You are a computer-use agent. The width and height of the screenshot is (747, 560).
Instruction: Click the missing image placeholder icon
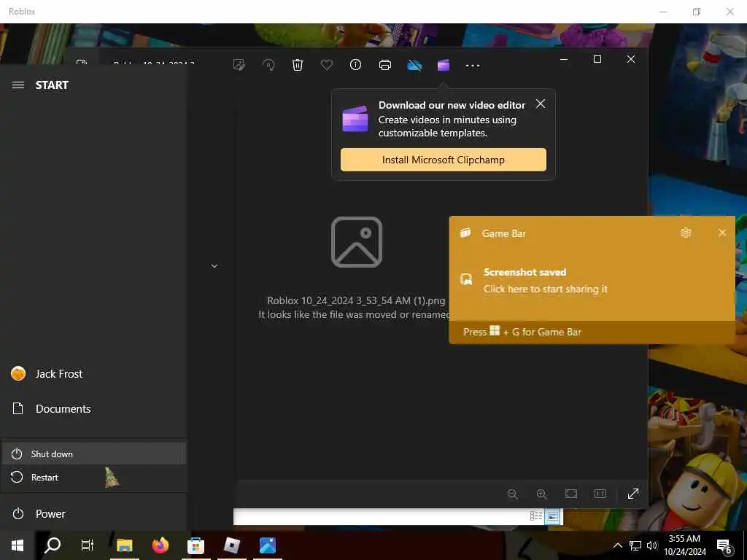(357, 242)
